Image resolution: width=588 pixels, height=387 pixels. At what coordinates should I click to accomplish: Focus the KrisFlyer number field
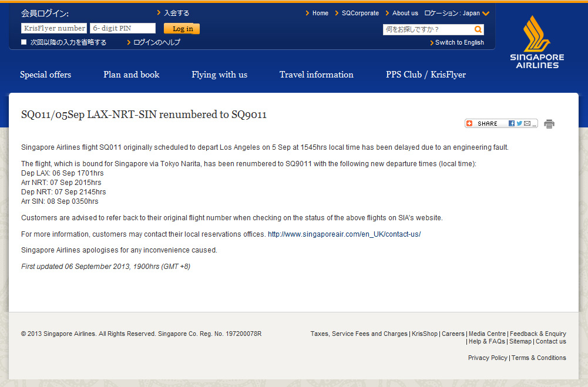tap(54, 28)
